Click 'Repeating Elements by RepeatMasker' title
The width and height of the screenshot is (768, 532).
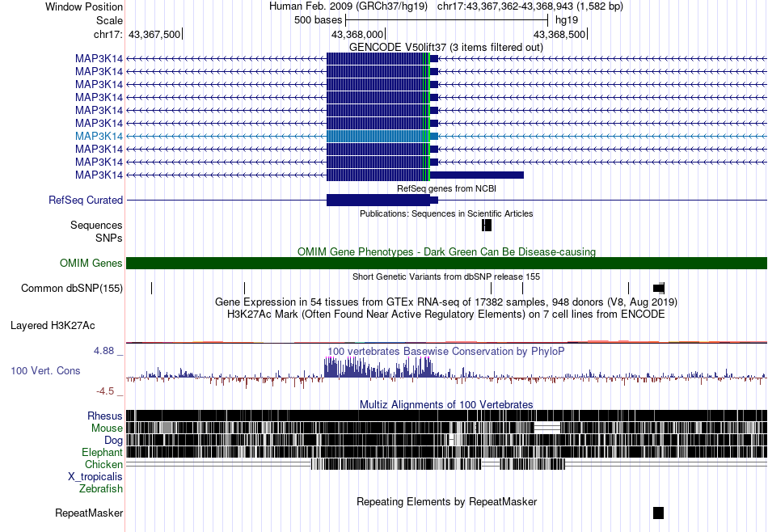tap(447, 501)
